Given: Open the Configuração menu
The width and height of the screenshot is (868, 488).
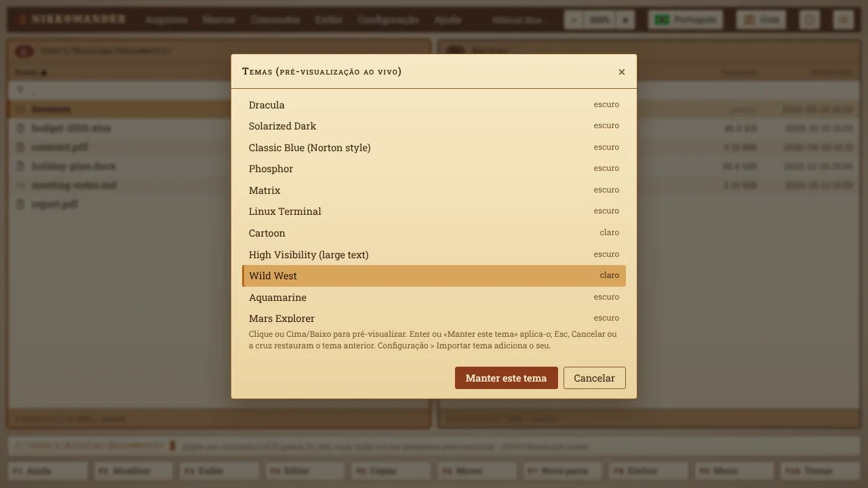Looking at the screenshot, I should point(388,20).
